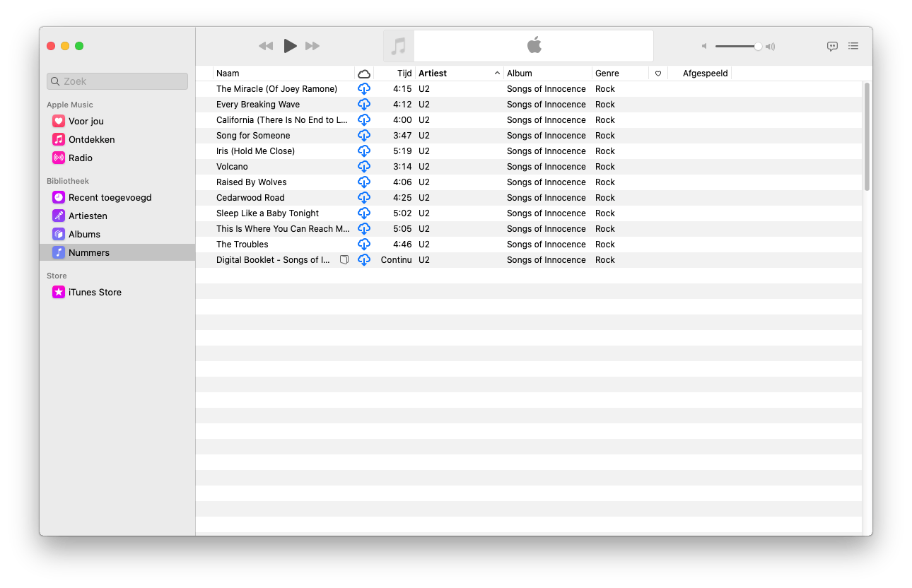Download the California song from cloud
Screen dimensions: 912x588
click(364, 120)
